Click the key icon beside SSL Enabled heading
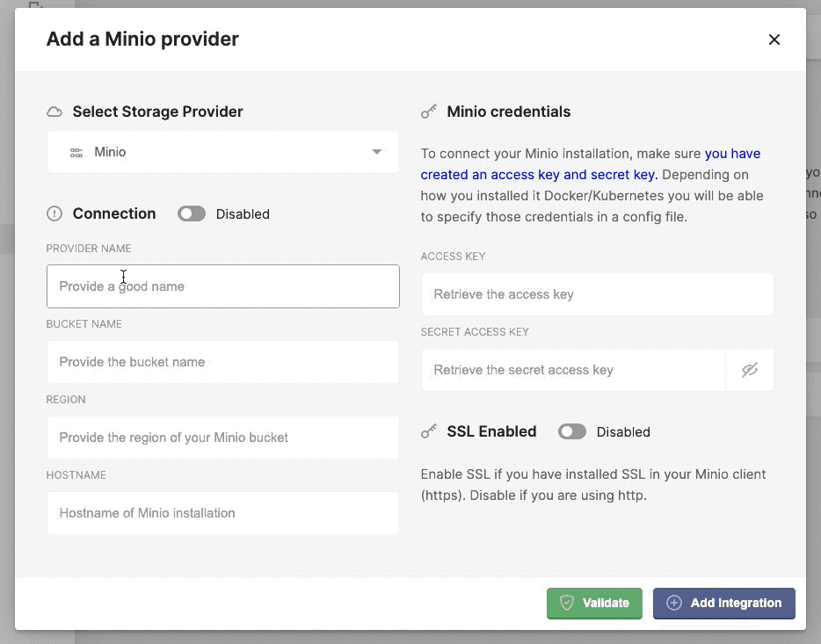Image resolution: width=821 pixels, height=644 pixels. (429, 431)
